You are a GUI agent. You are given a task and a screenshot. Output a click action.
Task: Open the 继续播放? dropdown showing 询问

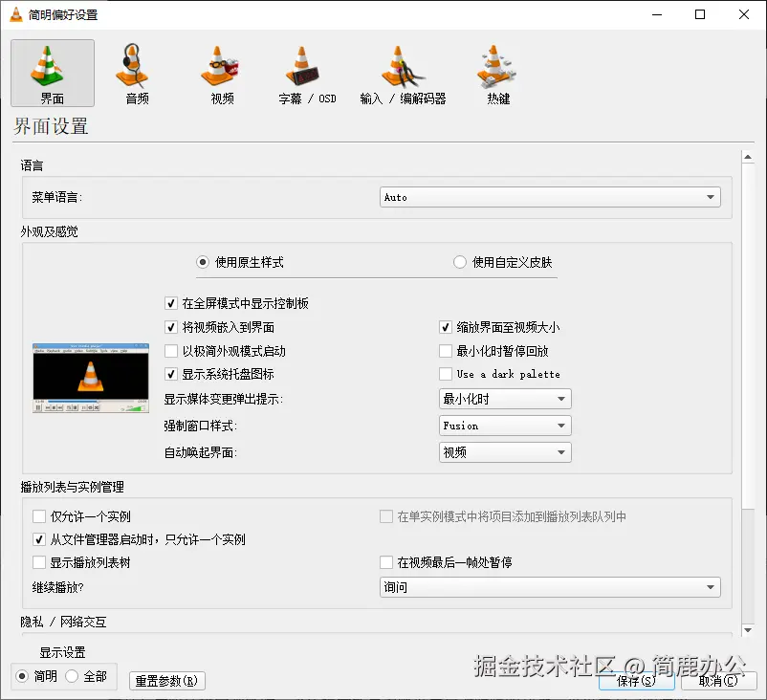click(550, 587)
